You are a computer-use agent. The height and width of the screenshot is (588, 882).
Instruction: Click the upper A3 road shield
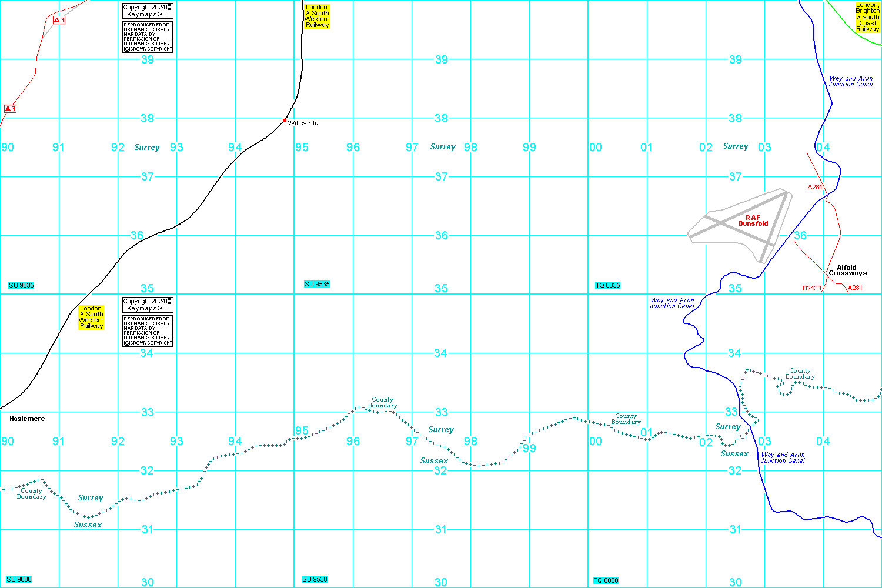(x=59, y=20)
